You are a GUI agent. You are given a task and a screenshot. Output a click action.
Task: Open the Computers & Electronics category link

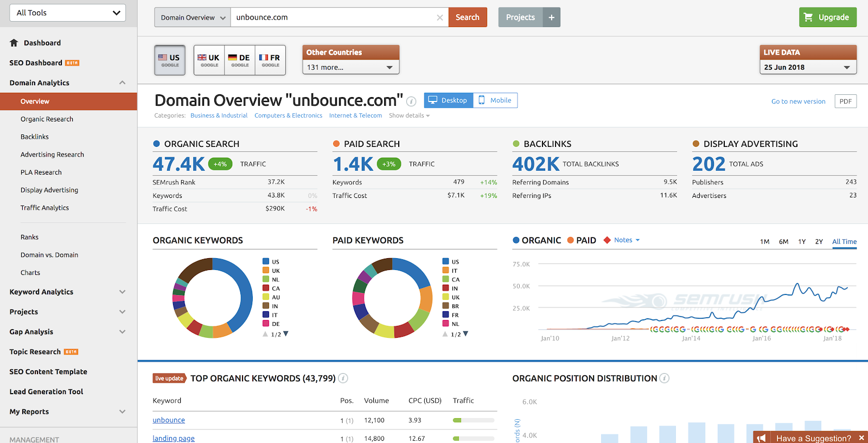tap(288, 115)
